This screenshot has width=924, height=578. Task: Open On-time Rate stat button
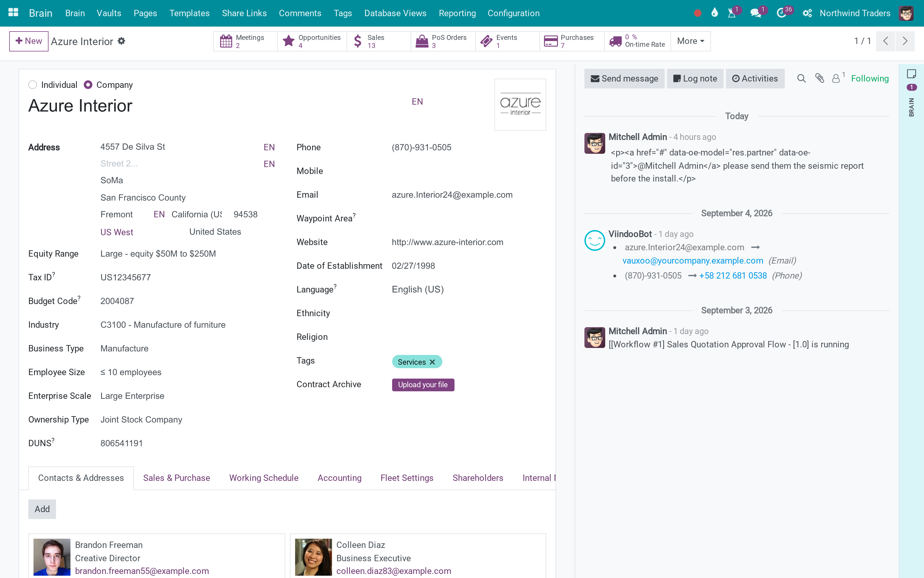(x=638, y=41)
